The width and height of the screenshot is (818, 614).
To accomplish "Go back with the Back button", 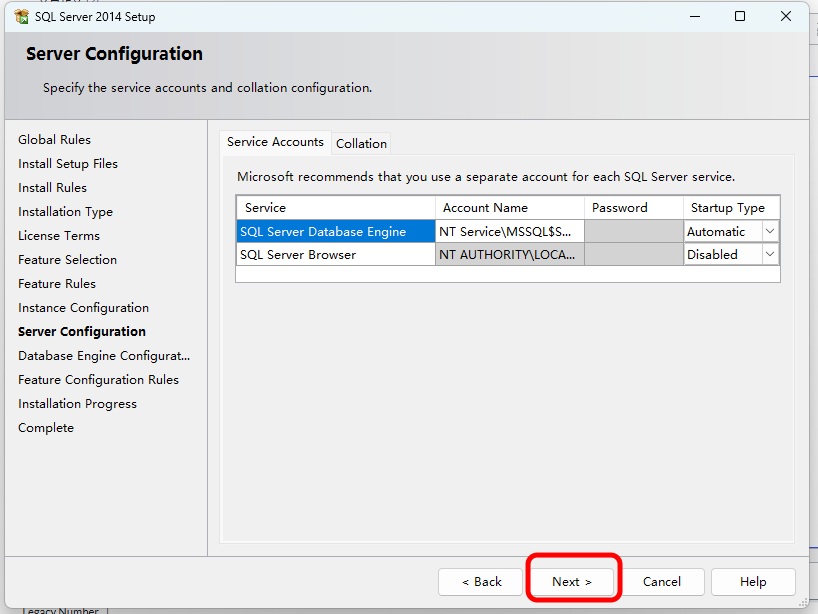I will click(481, 581).
